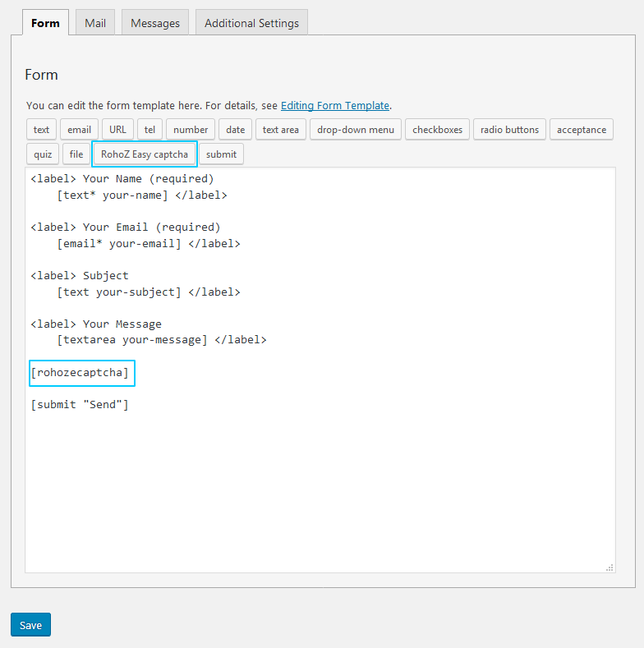Insert a number field tag
Viewport: 644px width, 648px height.
191,129
